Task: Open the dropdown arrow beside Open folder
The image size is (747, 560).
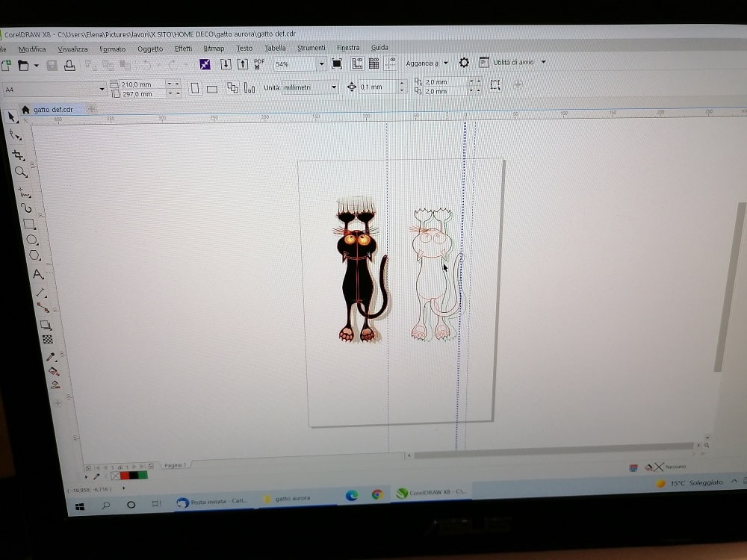Action: click(36, 66)
